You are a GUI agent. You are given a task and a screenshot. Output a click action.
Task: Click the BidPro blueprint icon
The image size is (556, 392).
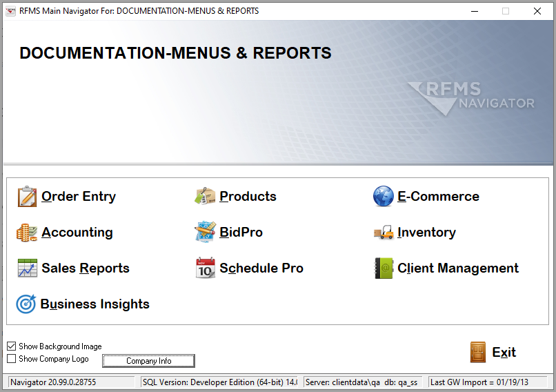coord(205,232)
